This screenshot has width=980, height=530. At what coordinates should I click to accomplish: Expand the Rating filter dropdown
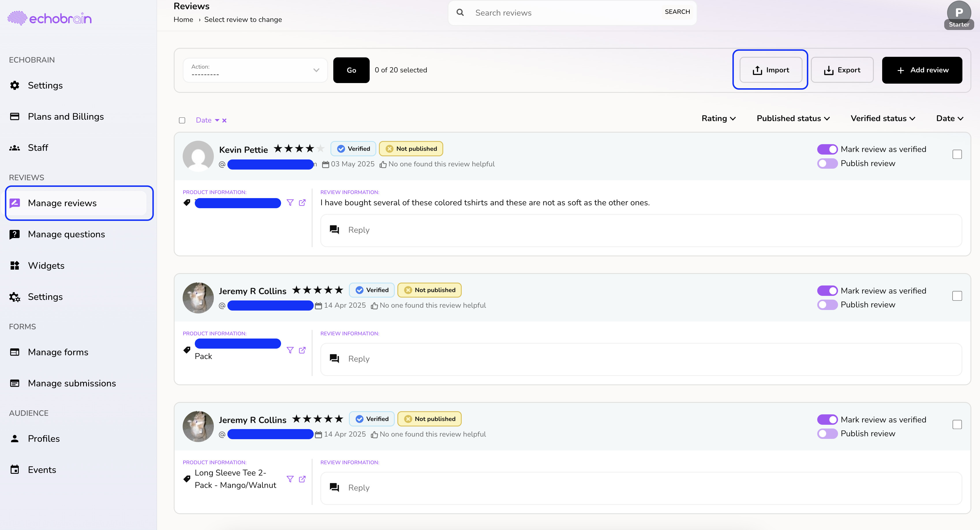[x=718, y=119]
